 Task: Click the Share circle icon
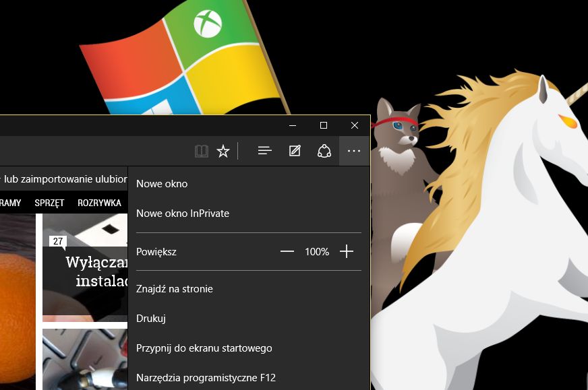pos(324,151)
